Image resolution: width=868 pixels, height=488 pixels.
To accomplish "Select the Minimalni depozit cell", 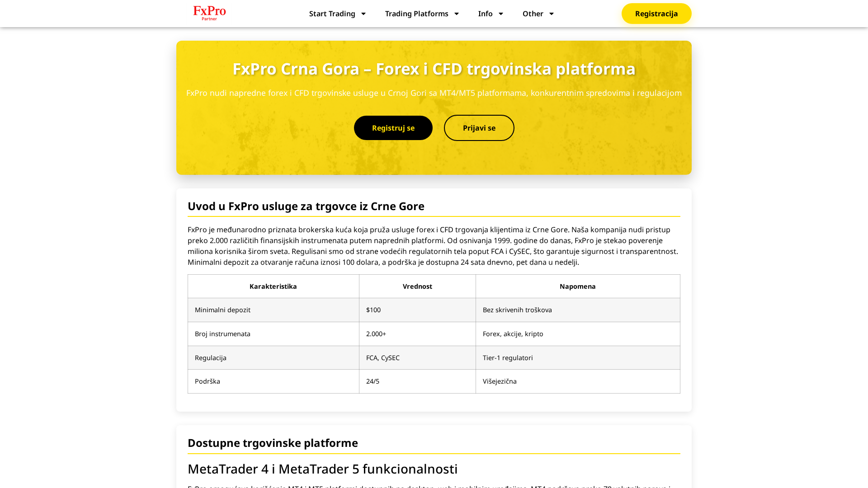I will click(274, 310).
